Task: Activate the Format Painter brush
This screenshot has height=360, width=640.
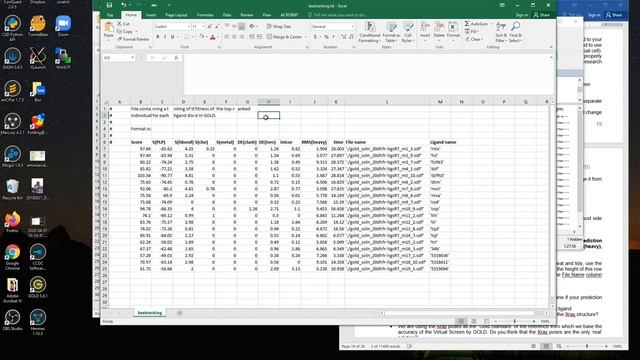Action: coord(133,39)
